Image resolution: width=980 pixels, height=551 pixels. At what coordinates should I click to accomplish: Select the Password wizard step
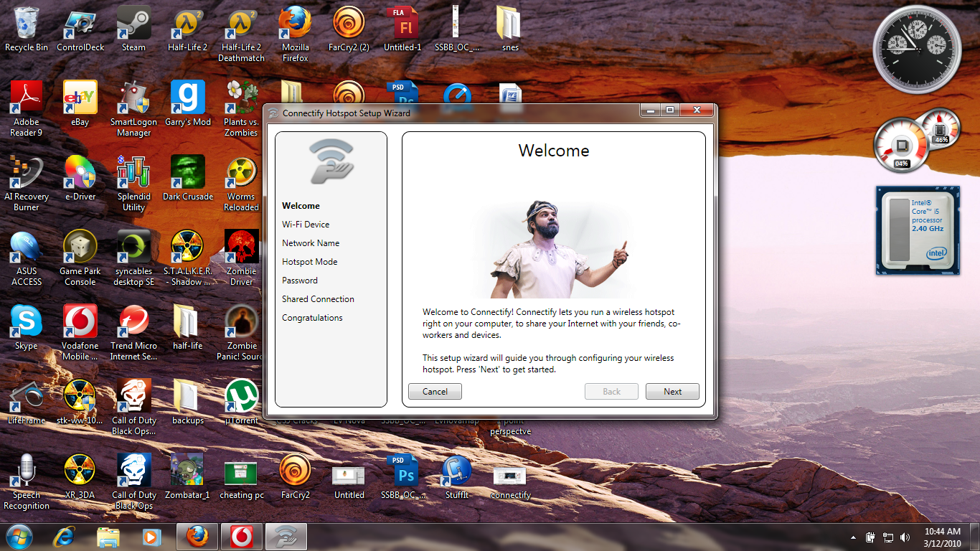coord(300,281)
